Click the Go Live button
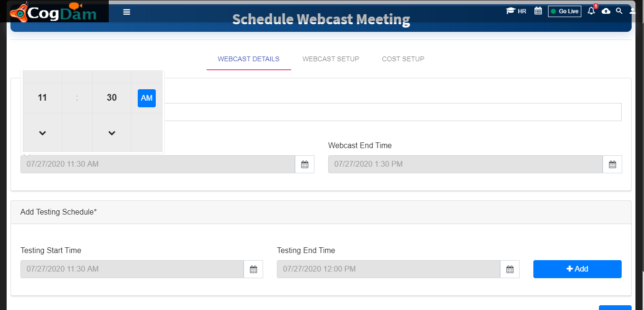The image size is (644, 310). [x=565, y=11]
